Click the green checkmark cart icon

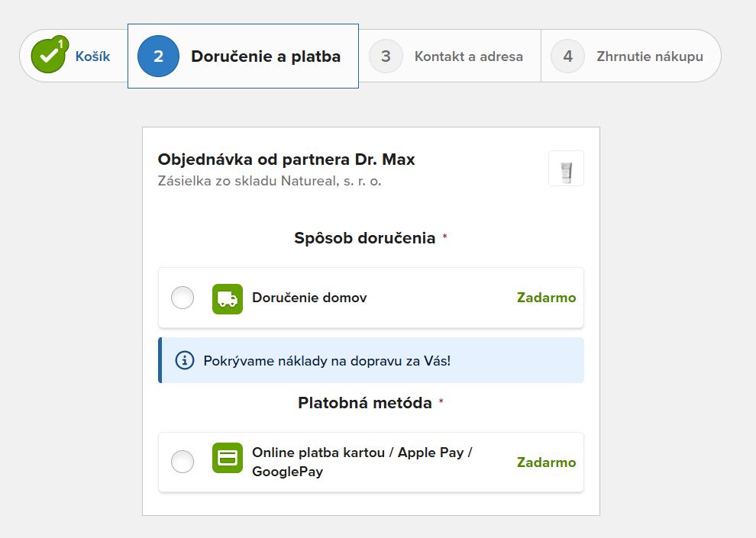click(x=50, y=56)
